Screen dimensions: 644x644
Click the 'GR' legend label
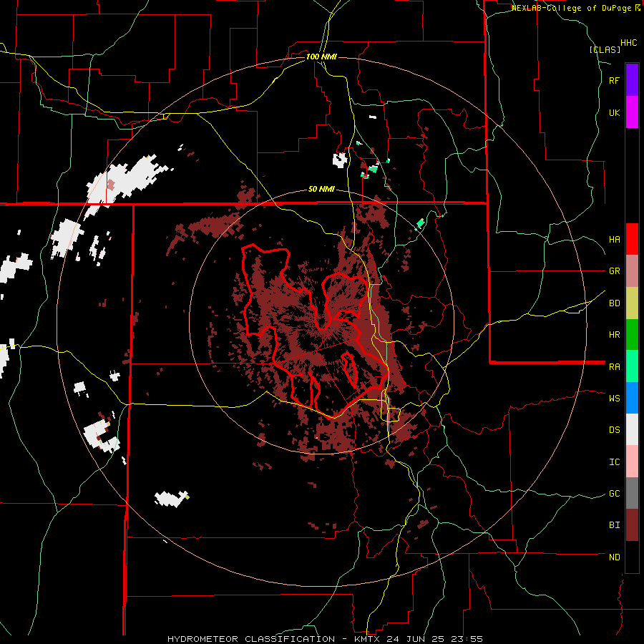pyautogui.click(x=614, y=271)
